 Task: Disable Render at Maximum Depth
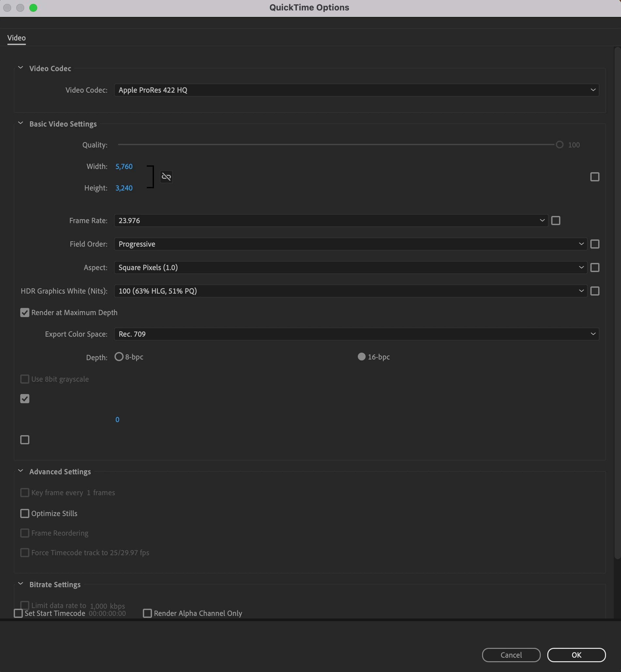click(25, 313)
